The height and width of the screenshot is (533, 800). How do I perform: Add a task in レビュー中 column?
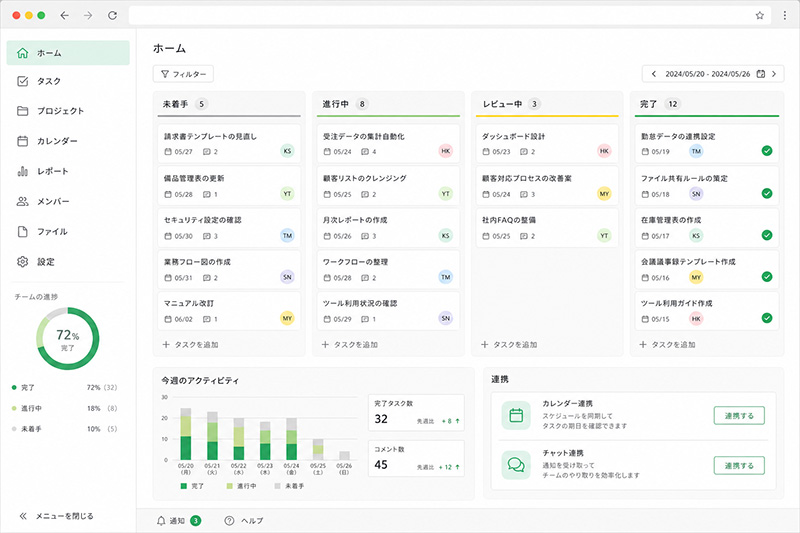(x=509, y=345)
